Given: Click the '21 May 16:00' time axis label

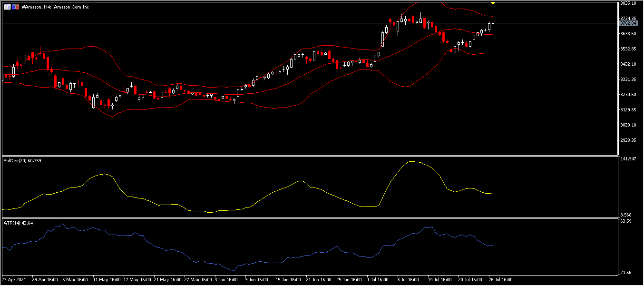Looking at the screenshot, I should coord(167,280).
